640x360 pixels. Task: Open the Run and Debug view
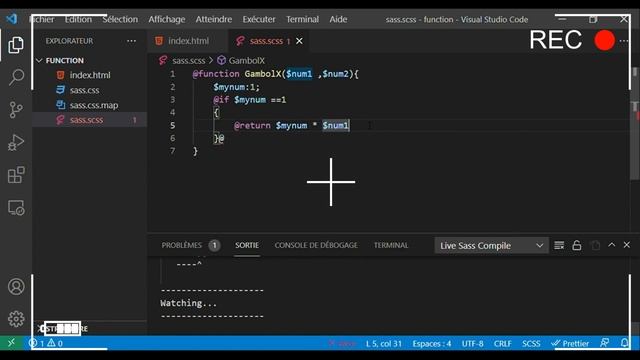tap(16, 142)
